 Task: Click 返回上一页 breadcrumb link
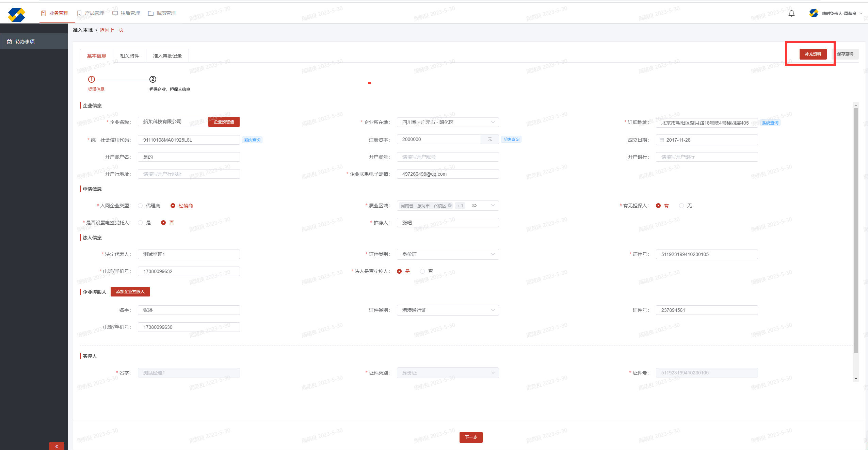coord(112,30)
